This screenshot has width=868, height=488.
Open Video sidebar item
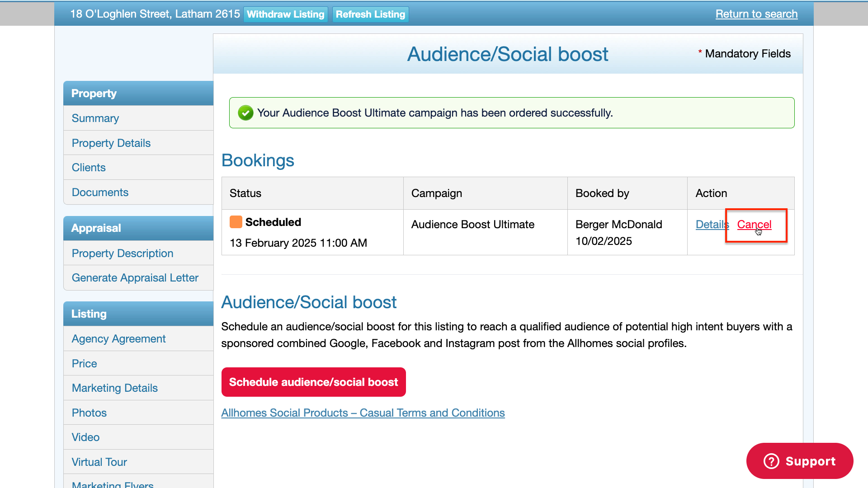[138, 437]
